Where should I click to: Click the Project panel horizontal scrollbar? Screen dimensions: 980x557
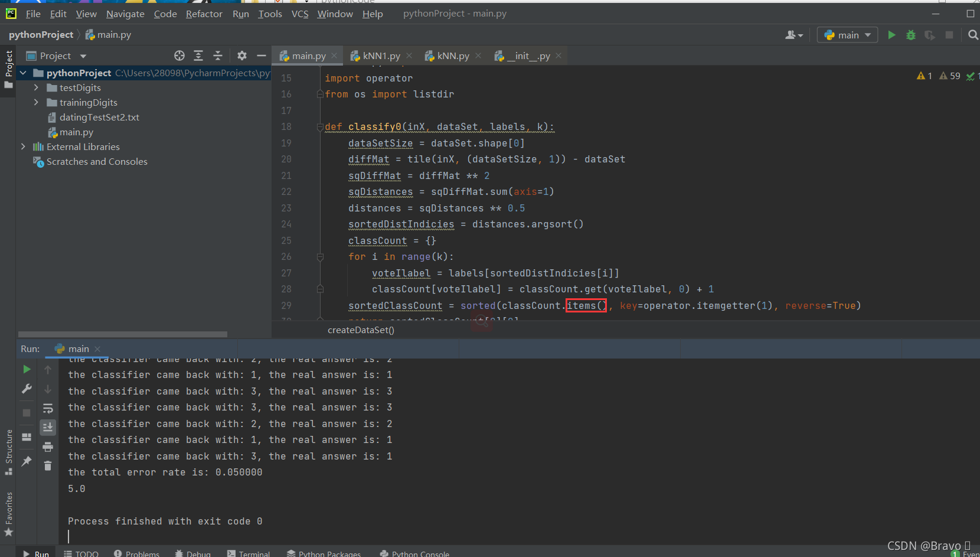pos(123,334)
